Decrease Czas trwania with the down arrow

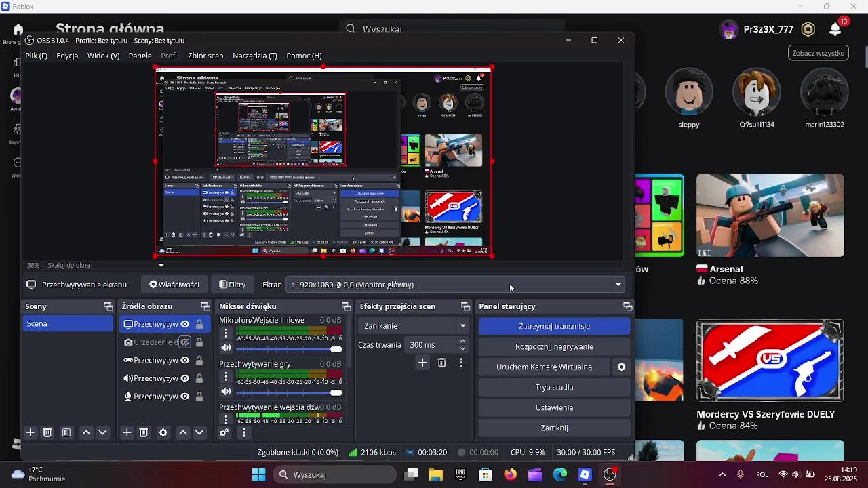point(462,349)
